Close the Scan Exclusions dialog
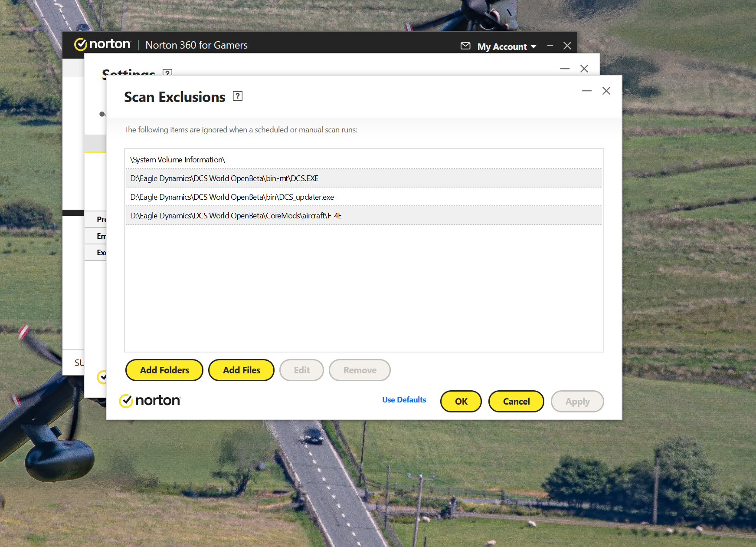This screenshot has width=756, height=547. [606, 90]
